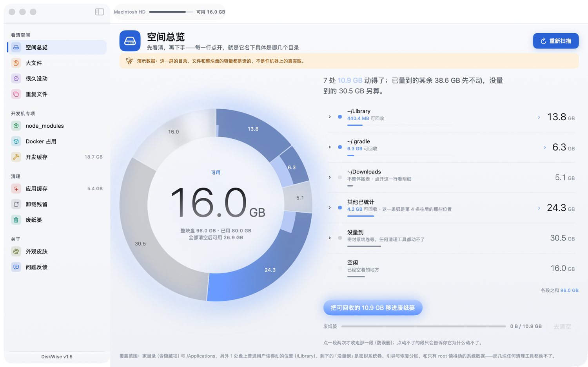Viewport: 588px width, 367px height.
Task: Click the 重复文件 duplicate icon
Action: click(x=16, y=94)
